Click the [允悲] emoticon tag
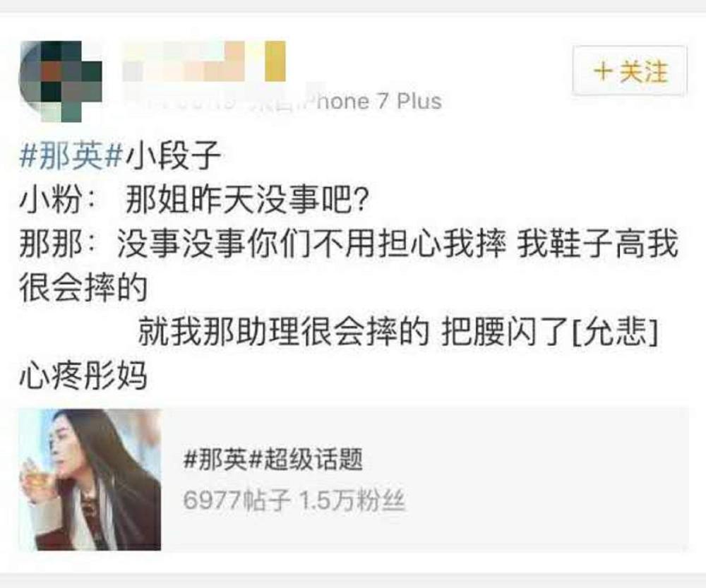 pyautogui.click(x=614, y=332)
